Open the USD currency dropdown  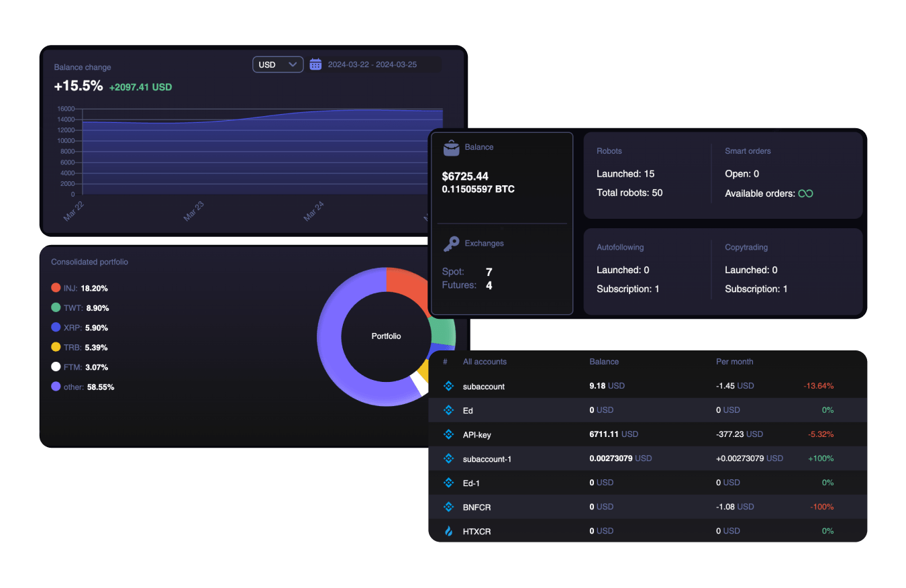277,64
